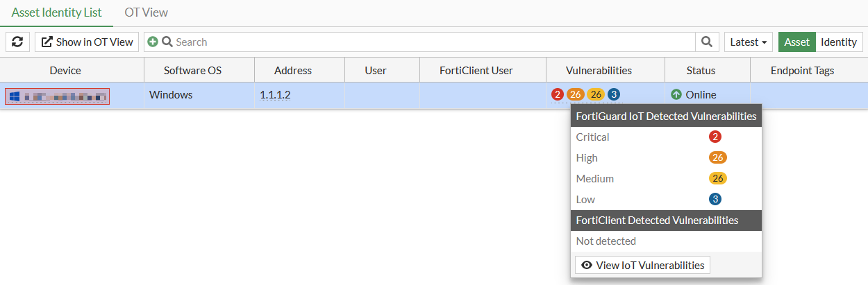
Task: Switch to the OT View tab
Action: click(x=146, y=12)
